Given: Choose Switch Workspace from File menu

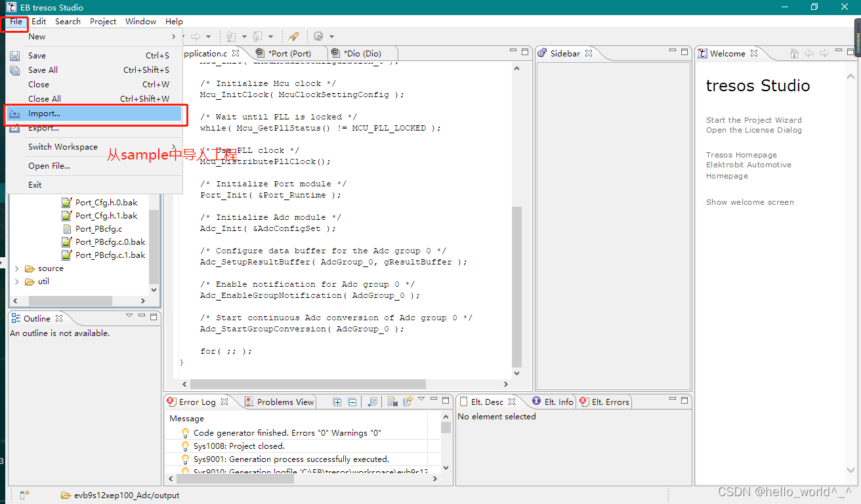Looking at the screenshot, I should 93,147.
